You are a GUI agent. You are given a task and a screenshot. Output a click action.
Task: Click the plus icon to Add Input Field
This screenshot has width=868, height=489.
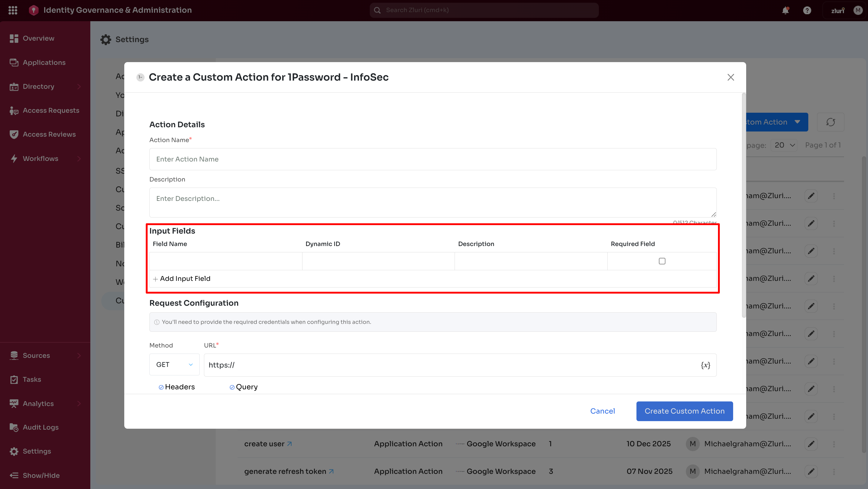coord(155,279)
